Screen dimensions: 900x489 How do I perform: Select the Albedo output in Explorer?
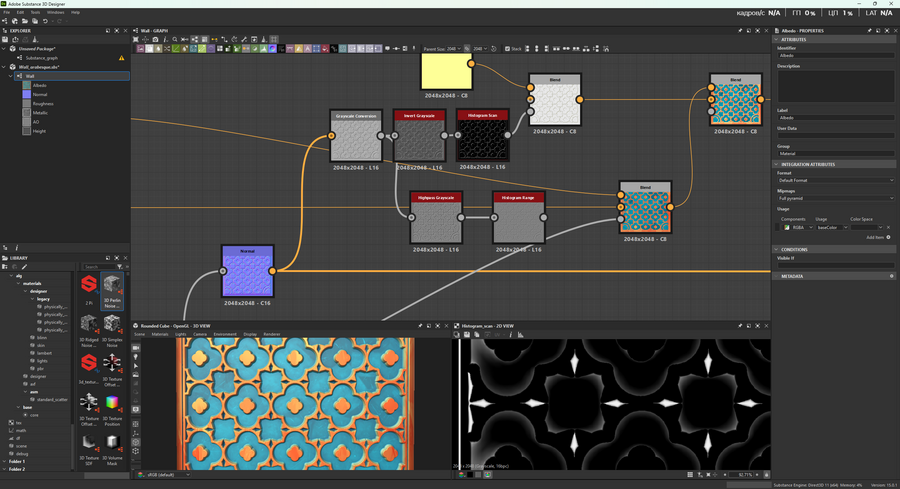pos(40,85)
